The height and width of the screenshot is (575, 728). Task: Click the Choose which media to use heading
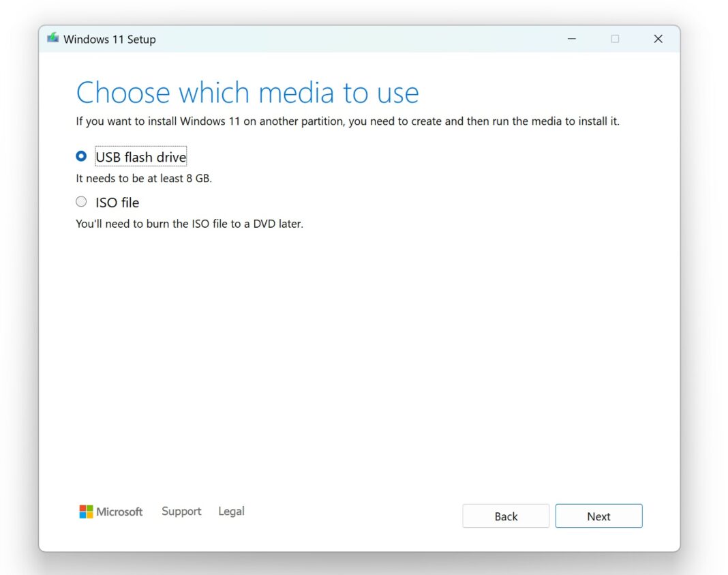(248, 92)
